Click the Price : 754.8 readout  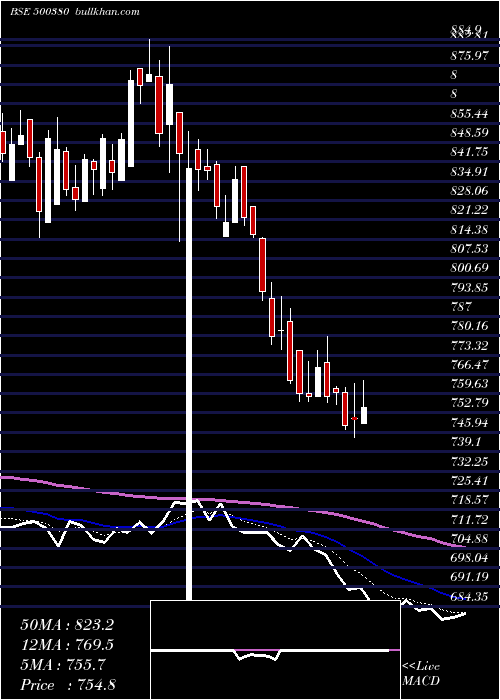point(68,685)
